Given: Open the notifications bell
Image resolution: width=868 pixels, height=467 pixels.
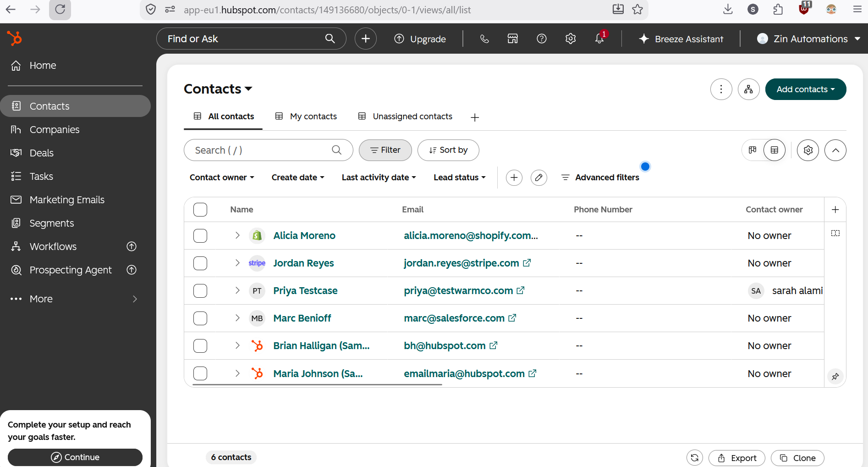Looking at the screenshot, I should (599, 39).
